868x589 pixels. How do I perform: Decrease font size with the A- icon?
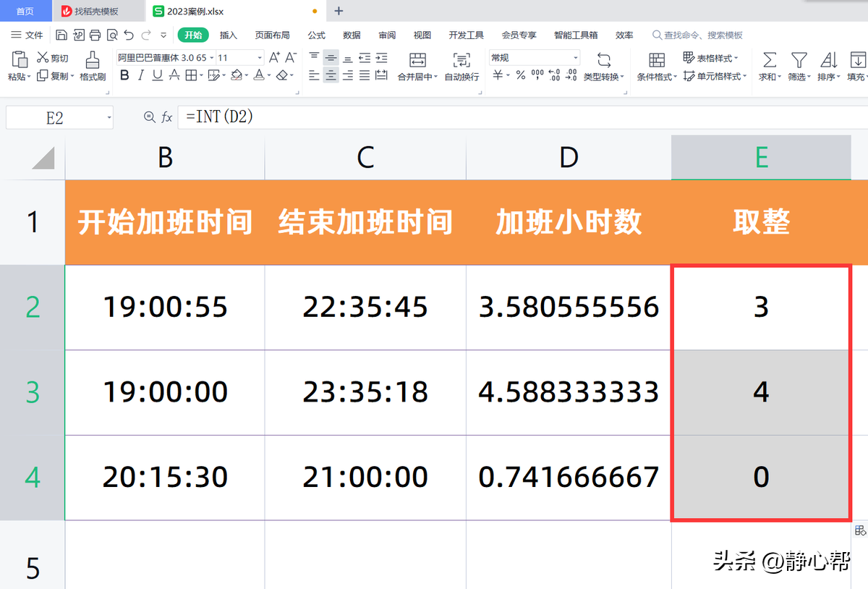click(x=291, y=57)
